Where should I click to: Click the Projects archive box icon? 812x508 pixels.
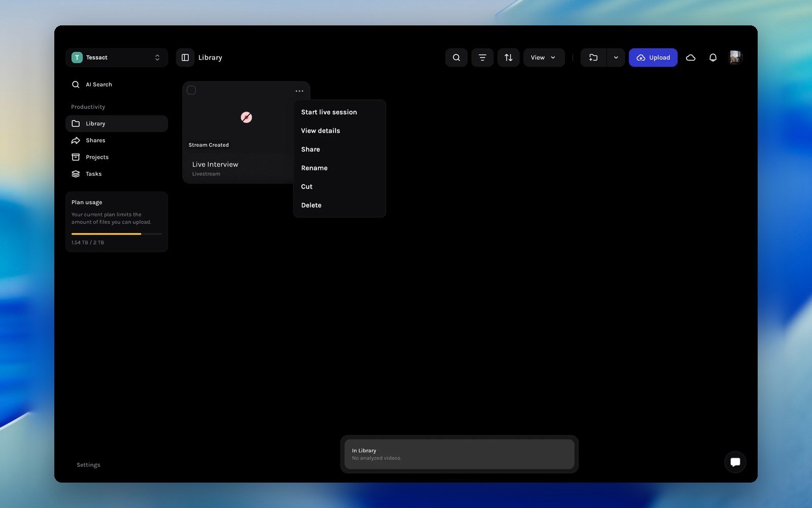click(x=76, y=157)
